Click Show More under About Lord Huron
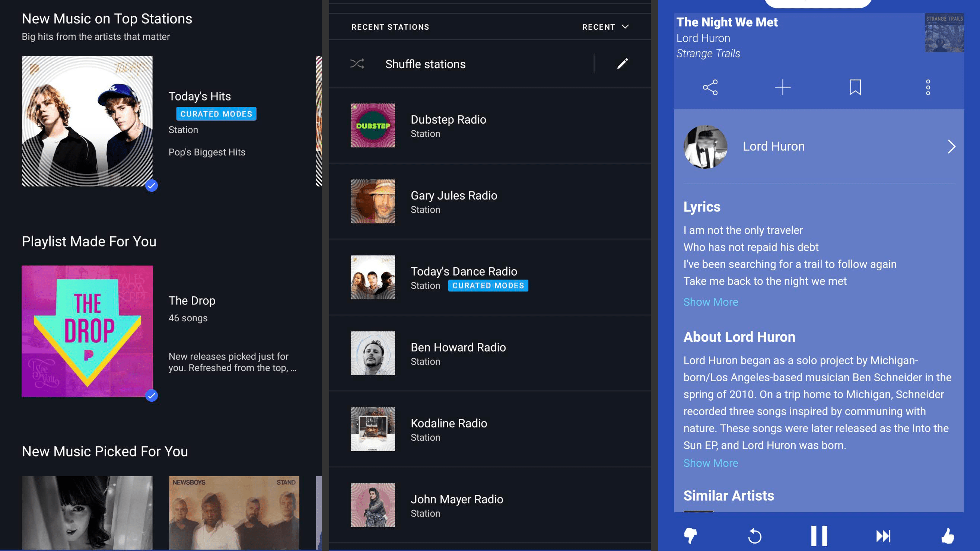This screenshot has height=551, width=980. [x=710, y=463]
